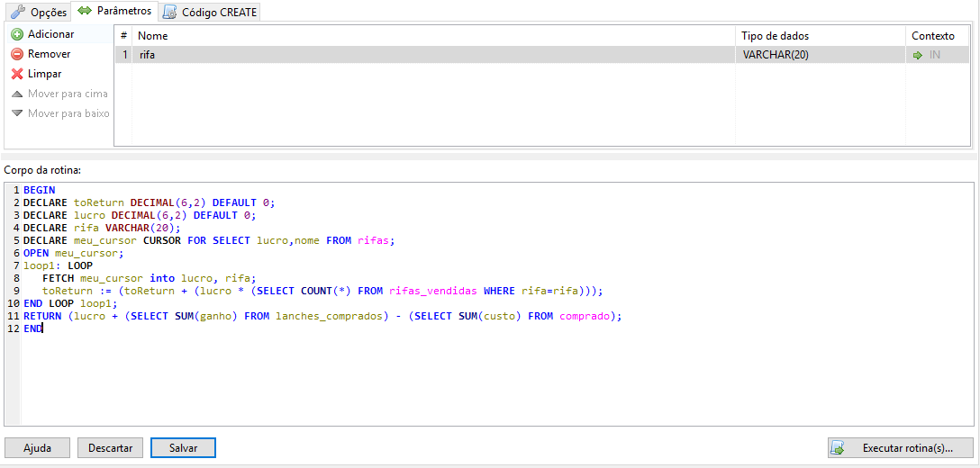This screenshot has width=980, height=468.
Task: Change the IN context cell
Action: pyautogui.click(x=938, y=55)
